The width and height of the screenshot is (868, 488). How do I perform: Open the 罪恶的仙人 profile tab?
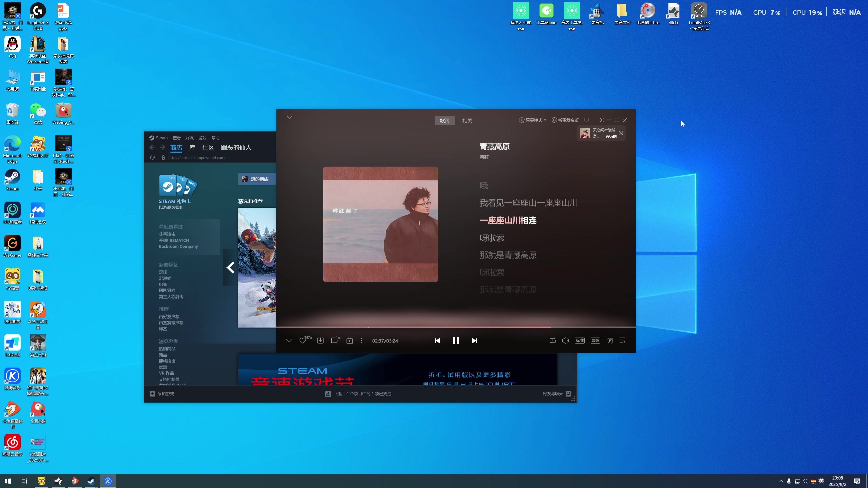(x=236, y=147)
